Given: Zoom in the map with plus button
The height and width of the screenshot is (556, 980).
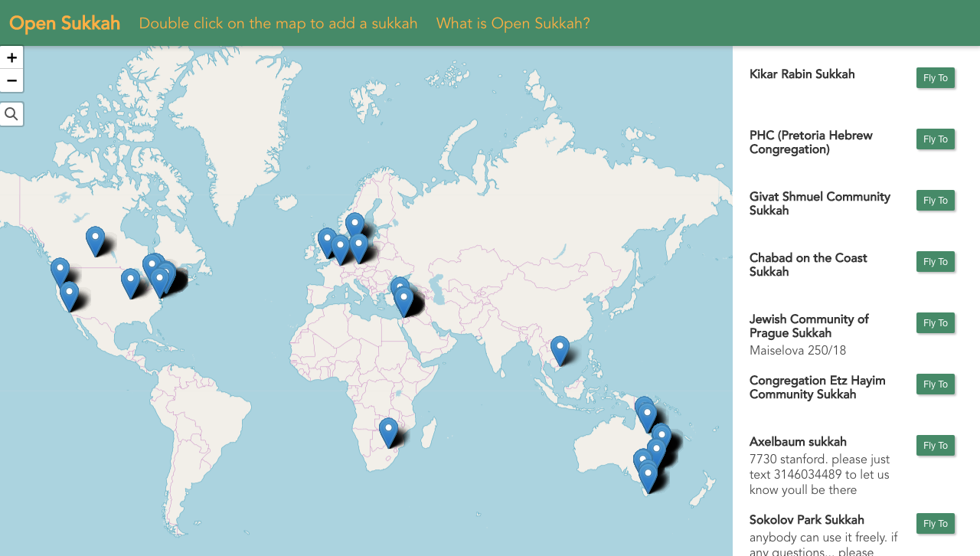Looking at the screenshot, I should pos(11,57).
